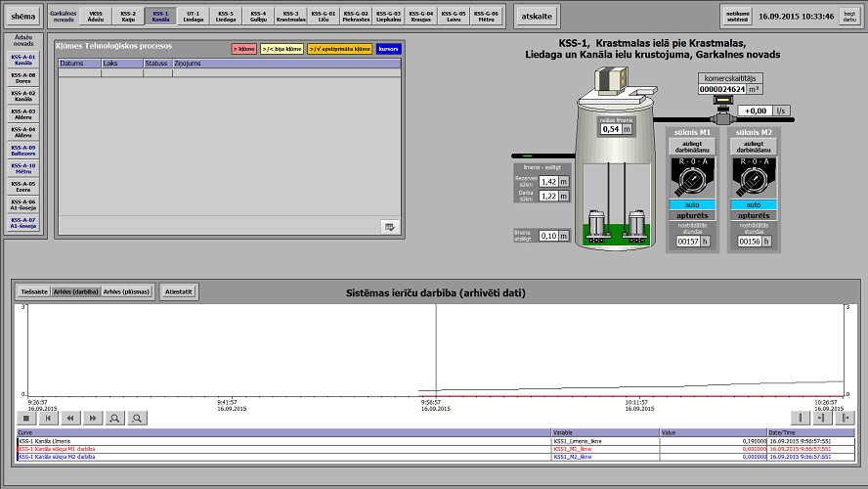Toggle the '>/< bija kļūme' yellow filter
868x489 pixels.
[x=282, y=48]
